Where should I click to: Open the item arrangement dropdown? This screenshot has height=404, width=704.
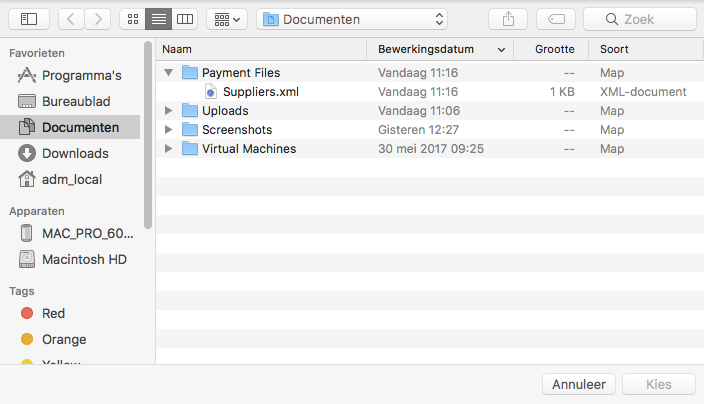(227, 19)
